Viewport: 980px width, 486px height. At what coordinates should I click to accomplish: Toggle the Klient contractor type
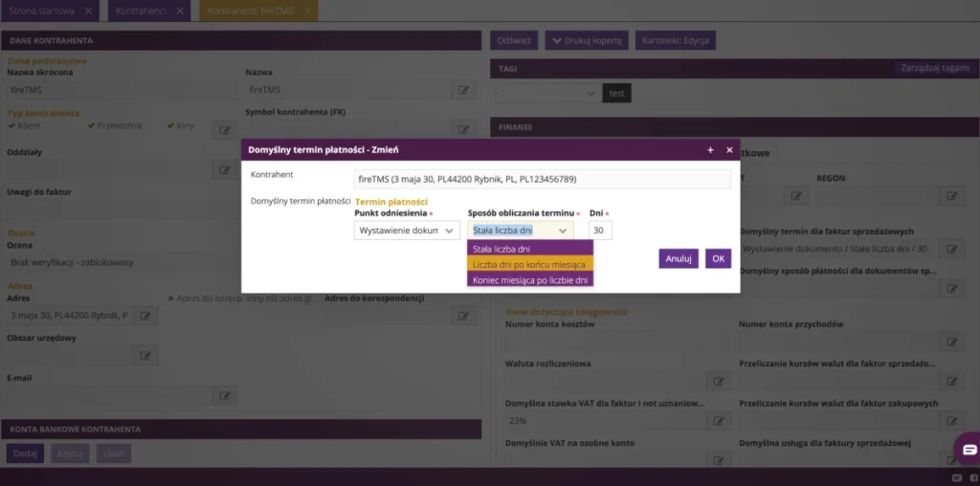coord(24,125)
